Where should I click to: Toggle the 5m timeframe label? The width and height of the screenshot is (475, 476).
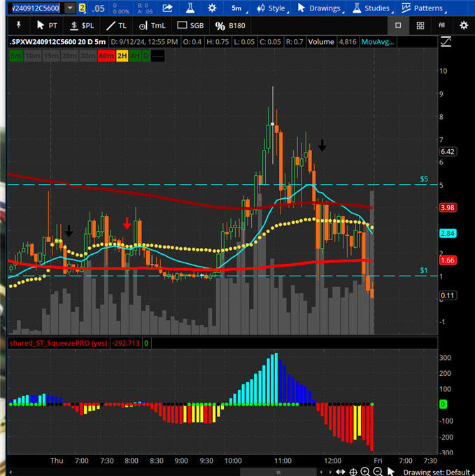tap(16, 56)
